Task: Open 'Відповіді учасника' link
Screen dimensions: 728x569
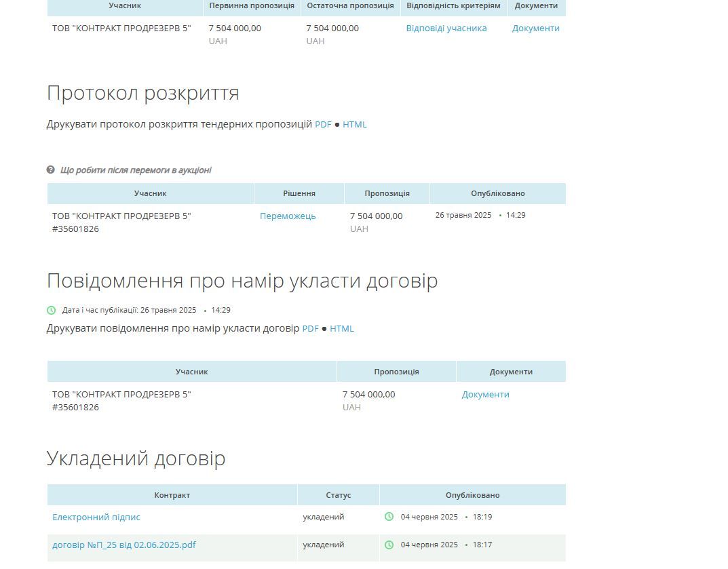Action: (446, 28)
